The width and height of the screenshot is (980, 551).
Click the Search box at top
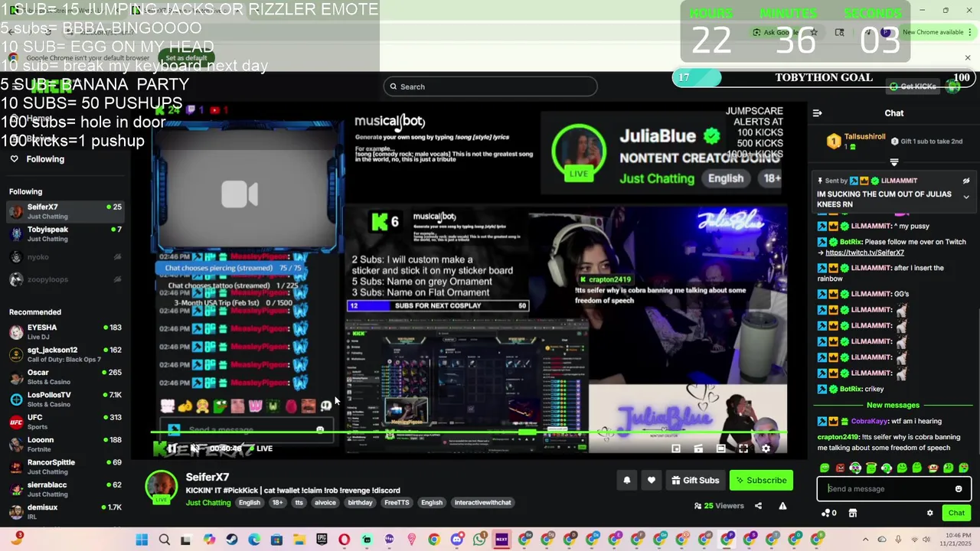tap(490, 86)
